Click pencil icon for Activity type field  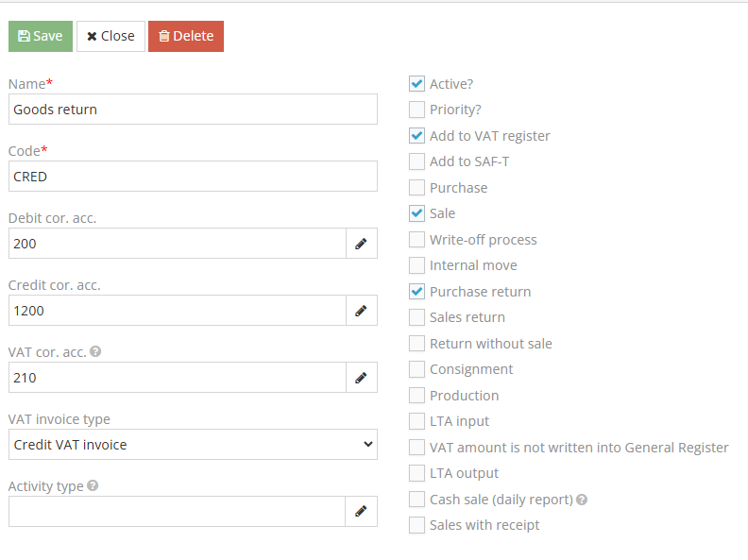[360, 512]
